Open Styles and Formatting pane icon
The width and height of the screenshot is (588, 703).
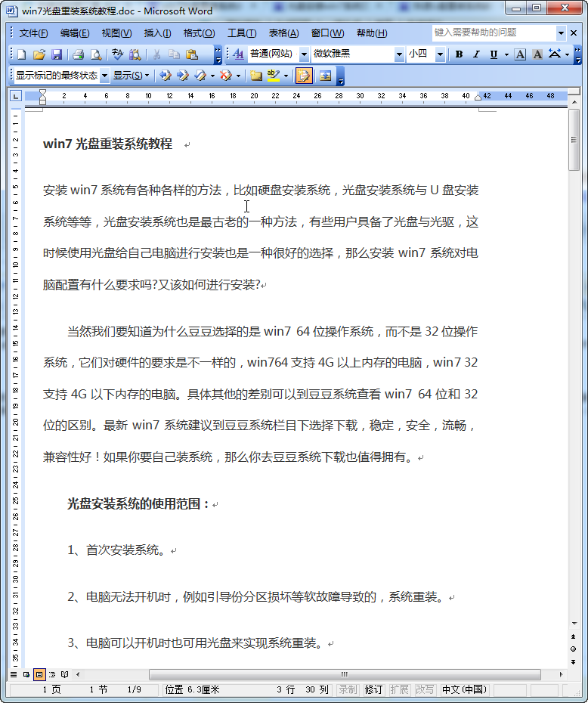238,54
